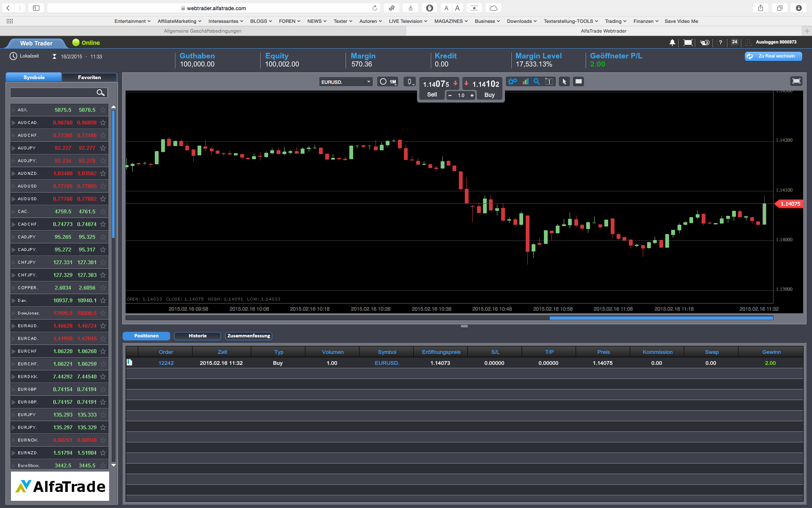Expand chart to full size
The height and width of the screenshot is (508, 812).
(796, 81)
